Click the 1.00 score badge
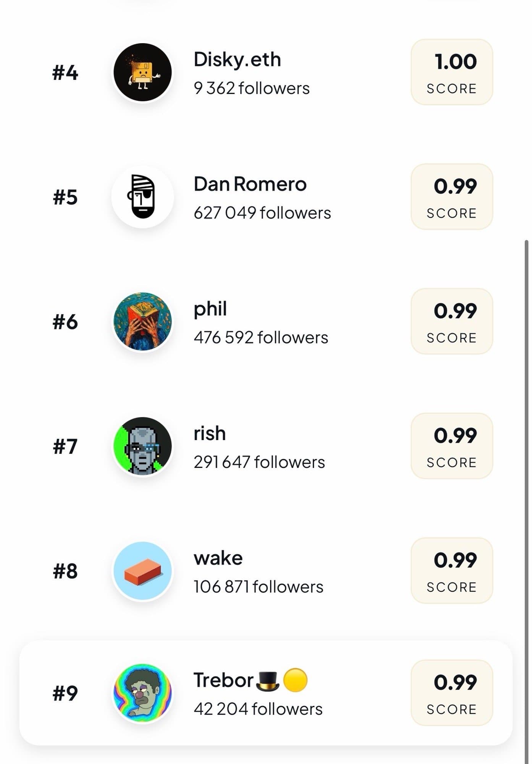Viewport: 532px width, 764px height. pos(452,72)
